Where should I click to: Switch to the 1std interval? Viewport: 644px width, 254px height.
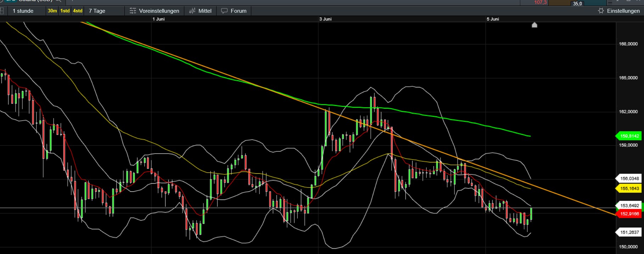(65, 11)
